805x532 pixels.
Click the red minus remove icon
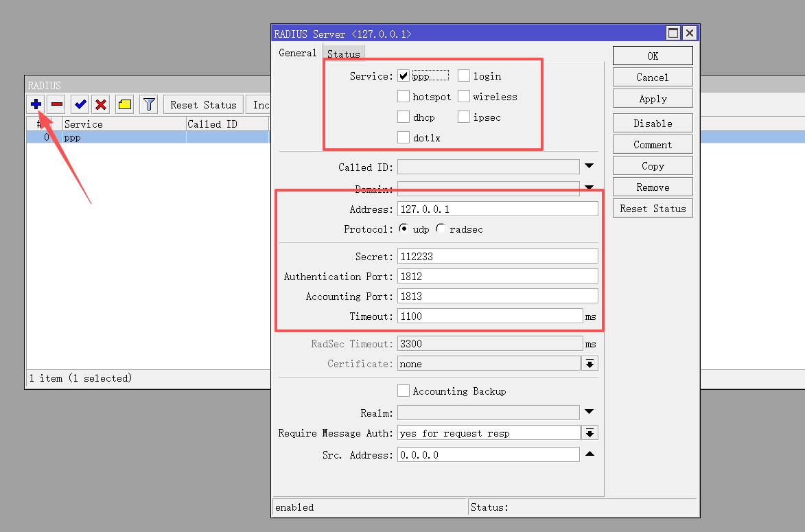tap(57, 104)
